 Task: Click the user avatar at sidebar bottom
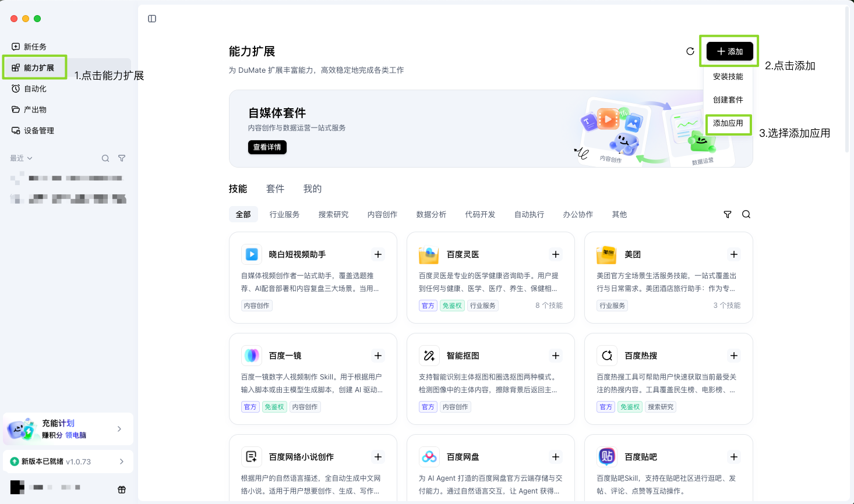click(x=17, y=487)
